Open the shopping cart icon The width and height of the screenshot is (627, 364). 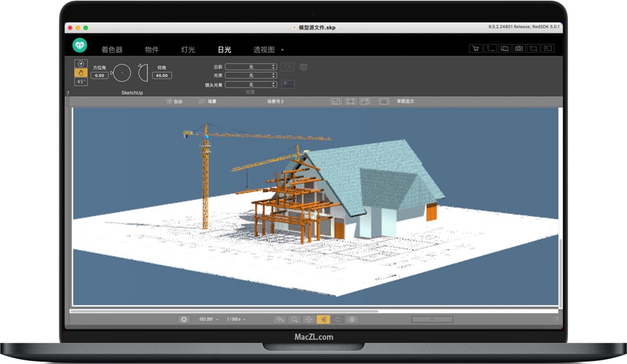tap(476, 48)
